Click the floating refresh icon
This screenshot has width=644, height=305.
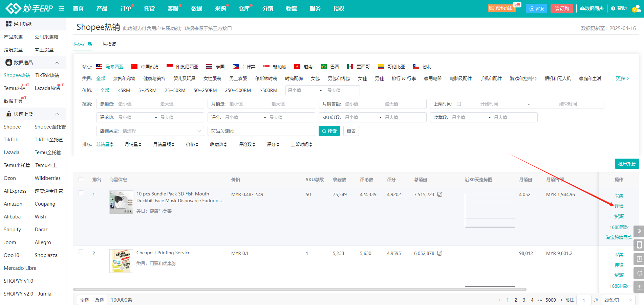[x=639, y=273]
